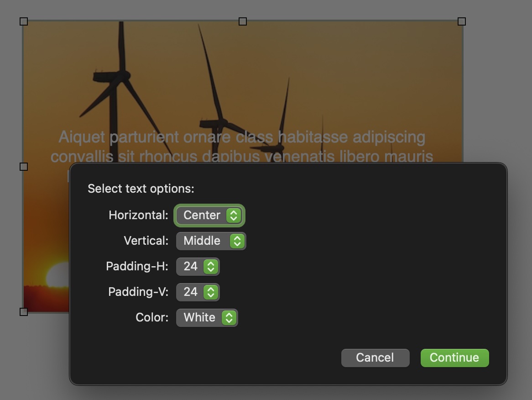This screenshot has height=400, width=532.
Task: Click the "Select text options:" heading
Action: [141, 189]
